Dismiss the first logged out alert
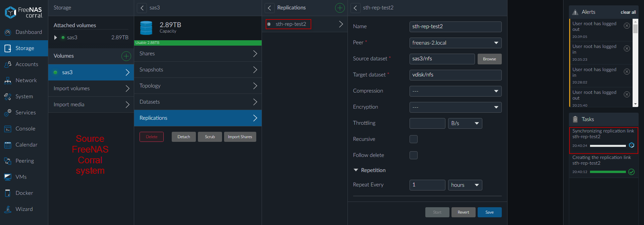This screenshot has width=644, height=225. (x=627, y=26)
